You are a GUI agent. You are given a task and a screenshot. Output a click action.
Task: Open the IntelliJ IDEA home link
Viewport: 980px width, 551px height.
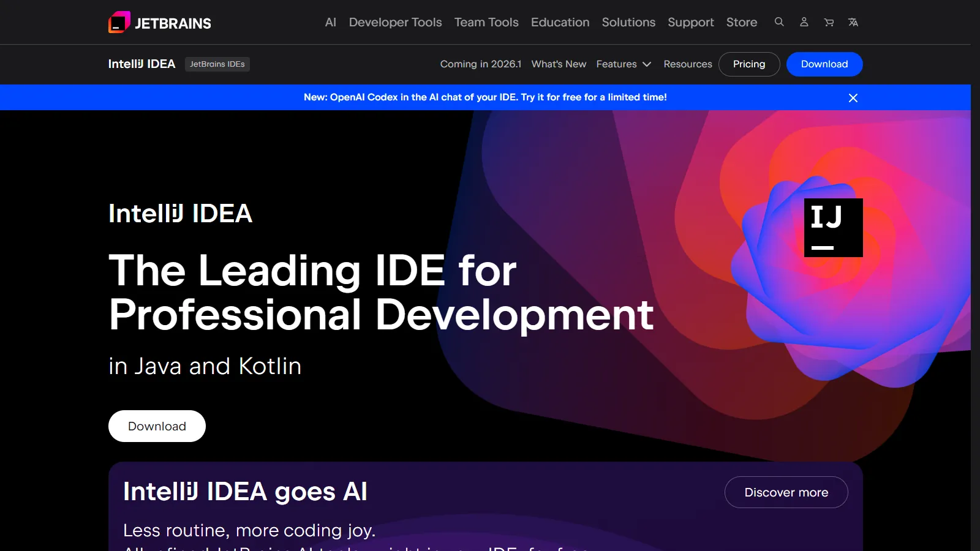coord(141,64)
